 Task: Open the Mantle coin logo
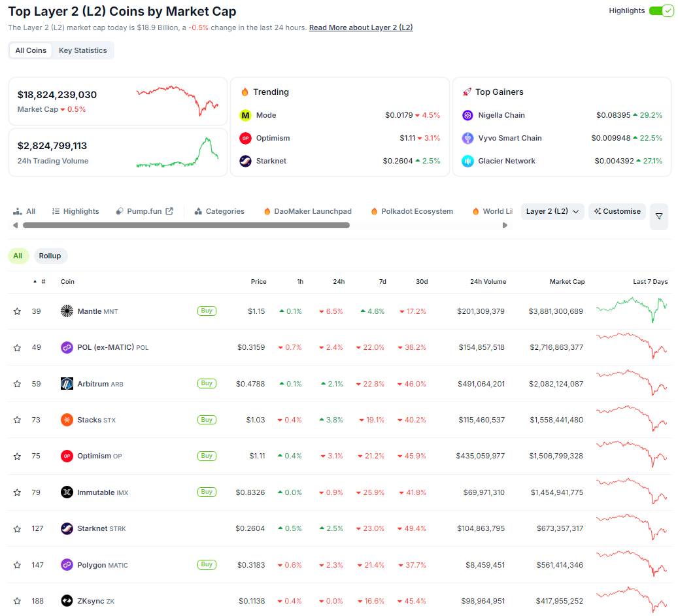(x=67, y=311)
